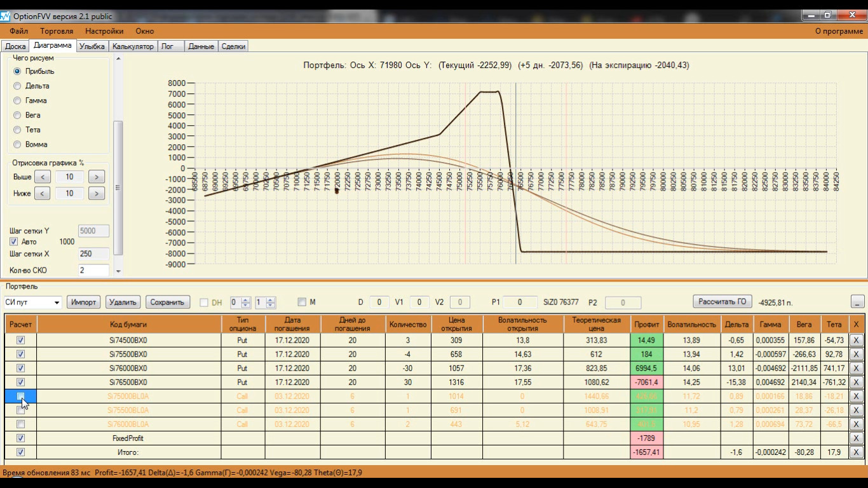Decrease the Выше chart percent with left arrow
The height and width of the screenshot is (488, 868).
pos(42,177)
